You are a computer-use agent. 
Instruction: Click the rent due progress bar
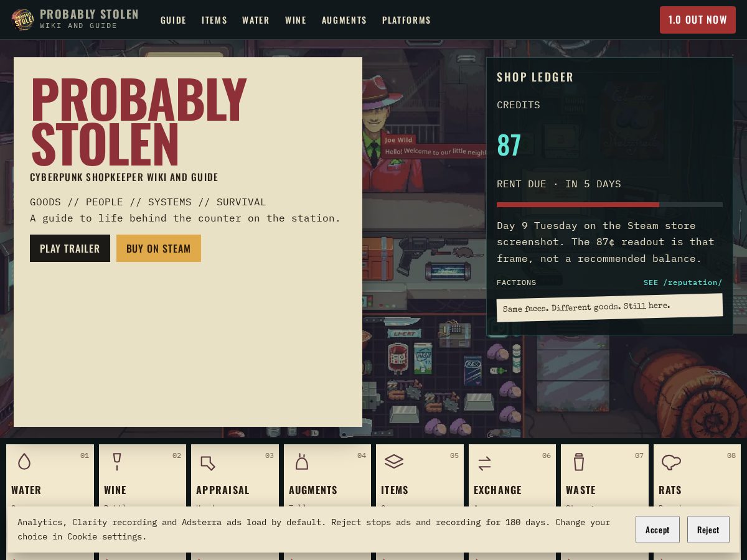(x=609, y=205)
